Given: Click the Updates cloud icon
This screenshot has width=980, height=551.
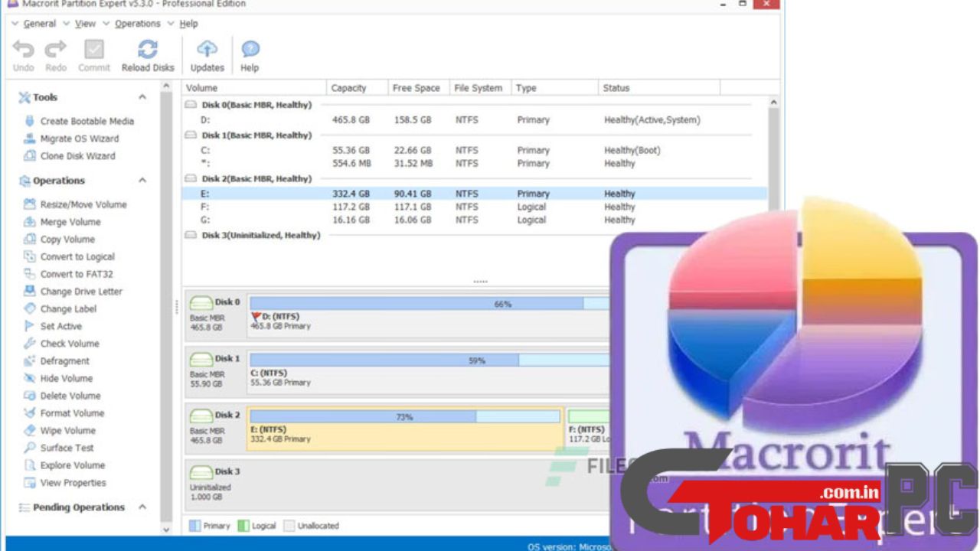Looking at the screenshot, I should click(207, 50).
